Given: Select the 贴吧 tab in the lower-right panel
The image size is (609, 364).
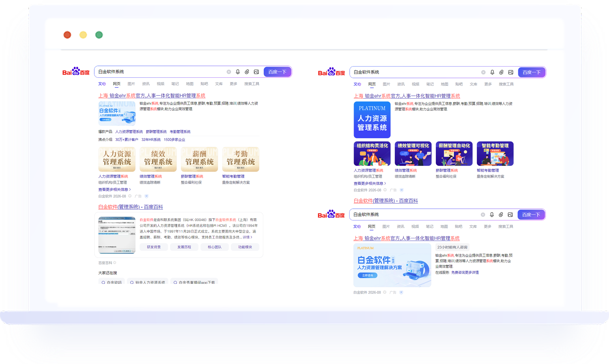Looking at the screenshot, I should tap(458, 227).
